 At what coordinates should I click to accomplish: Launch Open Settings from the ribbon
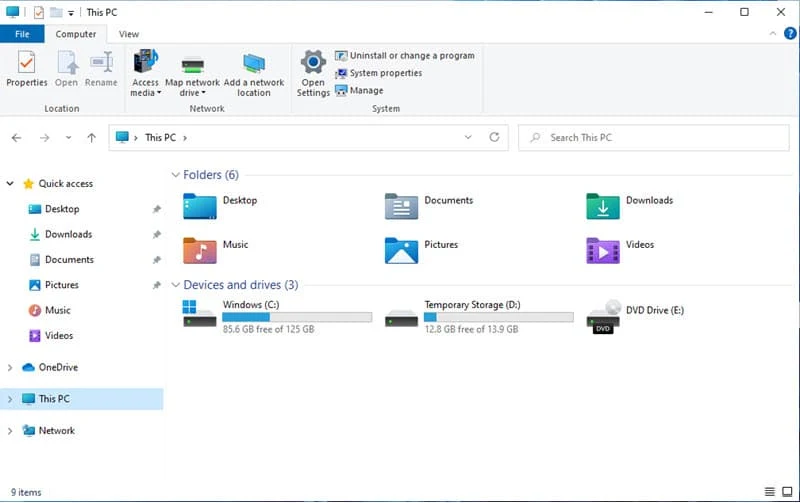point(313,73)
